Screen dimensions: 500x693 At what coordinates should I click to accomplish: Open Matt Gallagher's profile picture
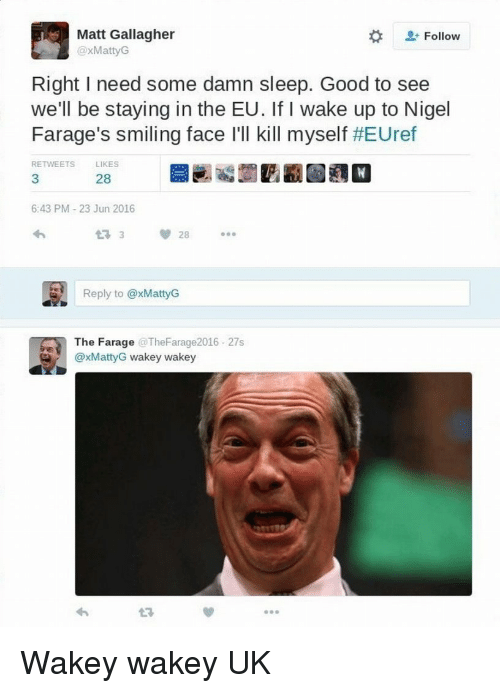50,41
